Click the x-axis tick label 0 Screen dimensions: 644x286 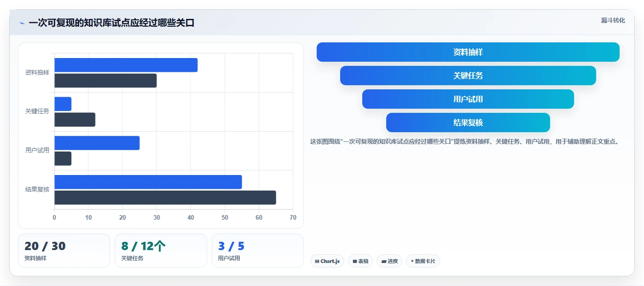click(x=54, y=218)
